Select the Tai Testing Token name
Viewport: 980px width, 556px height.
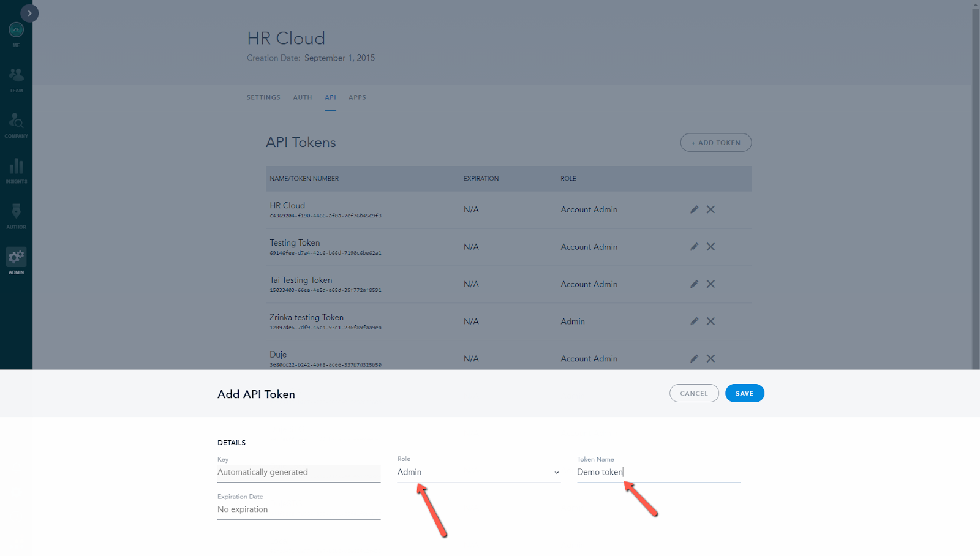point(301,280)
